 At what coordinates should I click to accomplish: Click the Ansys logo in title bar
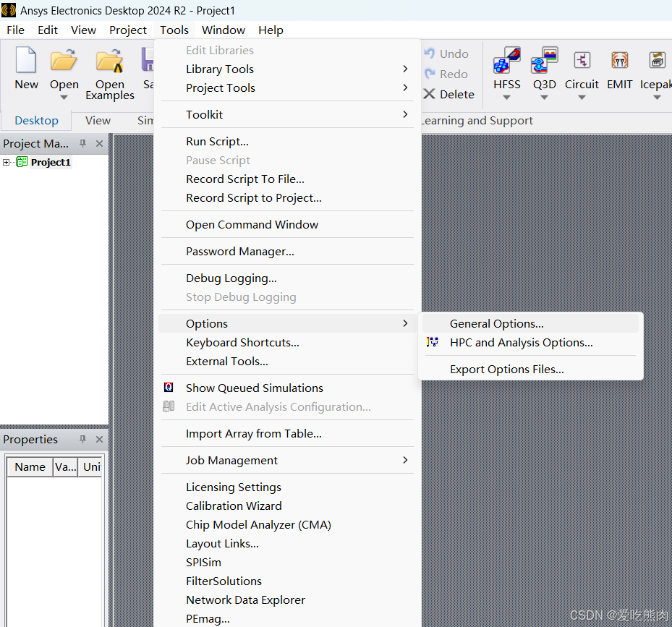(x=9, y=10)
